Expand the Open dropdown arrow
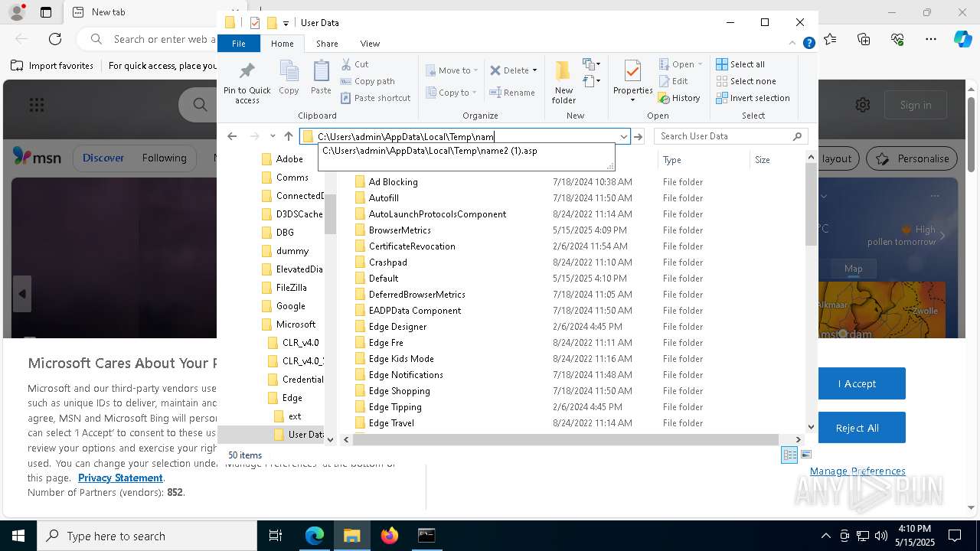The height and width of the screenshot is (551, 980). 699,64
